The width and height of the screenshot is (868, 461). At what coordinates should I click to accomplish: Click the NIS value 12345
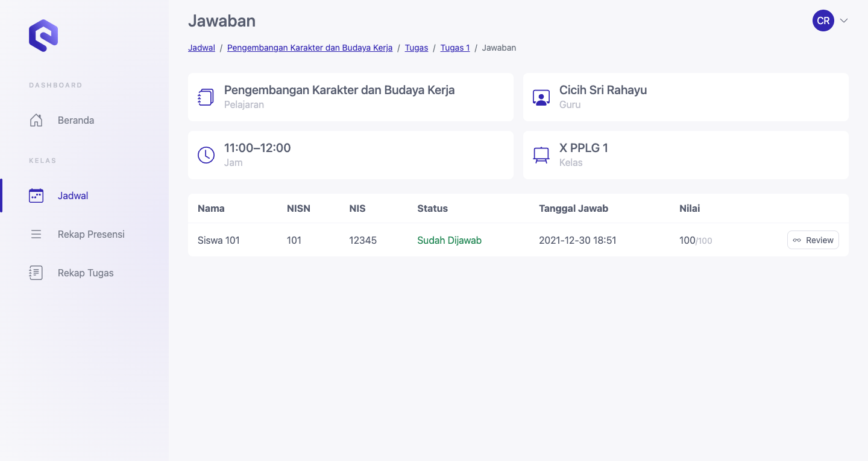(363, 240)
